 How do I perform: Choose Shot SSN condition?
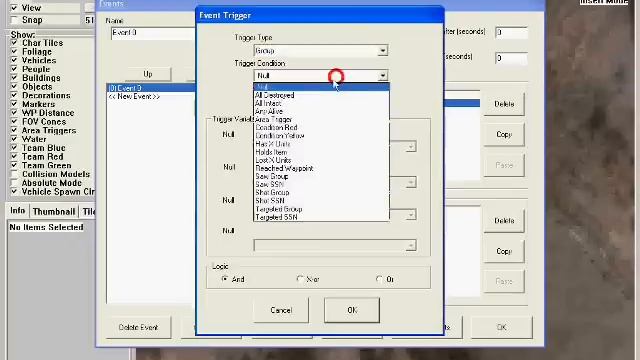322,200
